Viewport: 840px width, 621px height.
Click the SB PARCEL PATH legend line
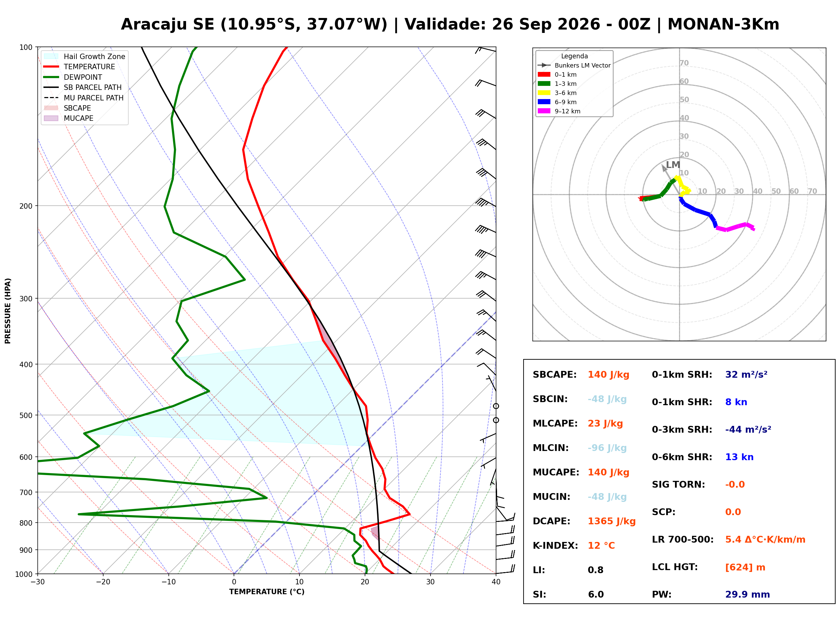51,87
